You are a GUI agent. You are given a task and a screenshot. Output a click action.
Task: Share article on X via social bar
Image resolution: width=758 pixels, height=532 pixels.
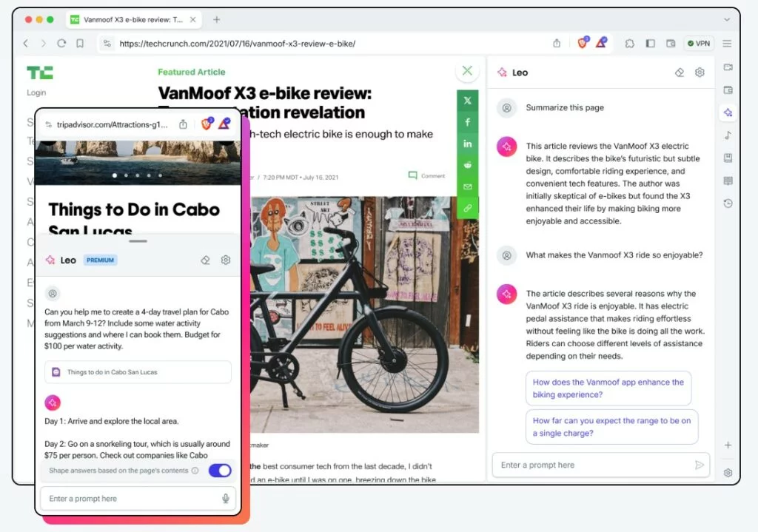467,101
